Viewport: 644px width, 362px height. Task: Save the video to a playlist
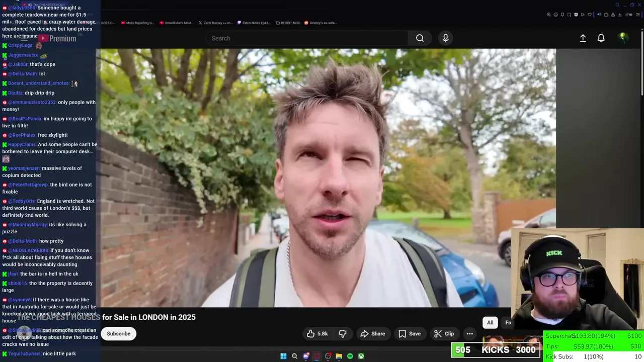pos(410,334)
